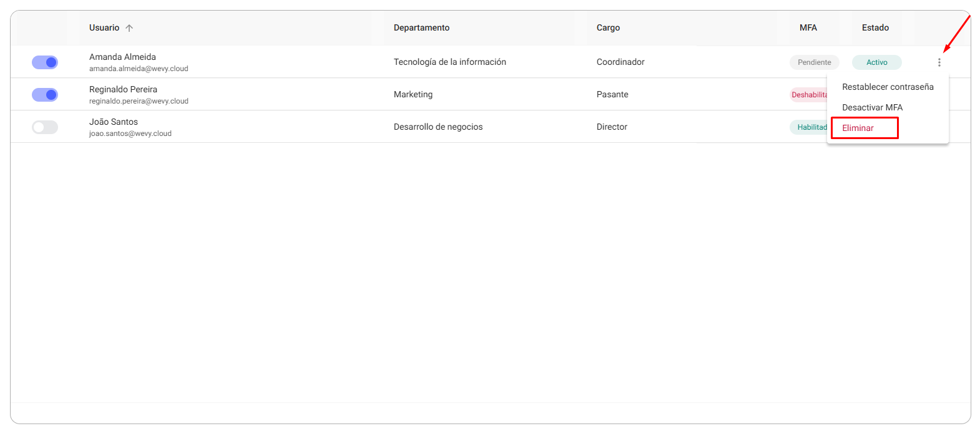Image resolution: width=980 pixels, height=436 pixels.
Task: Click the Pendiente MFA badge
Action: (815, 62)
